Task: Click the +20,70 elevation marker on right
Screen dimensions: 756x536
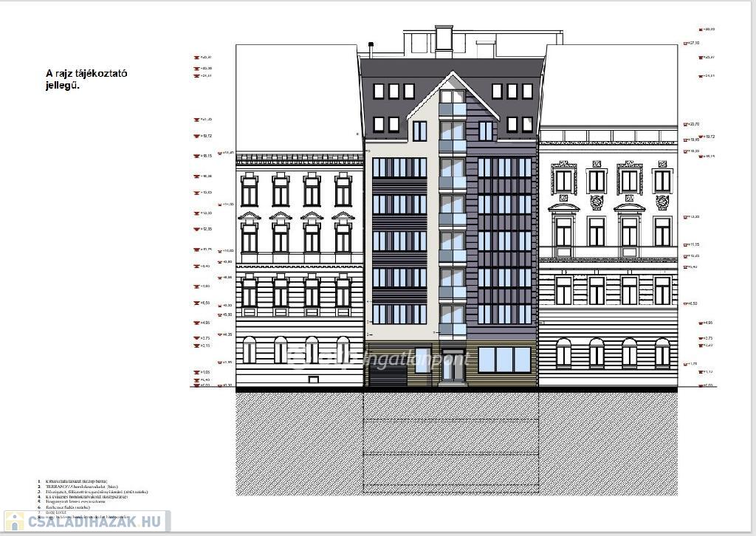Action: pyautogui.click(x=693, y=124)
